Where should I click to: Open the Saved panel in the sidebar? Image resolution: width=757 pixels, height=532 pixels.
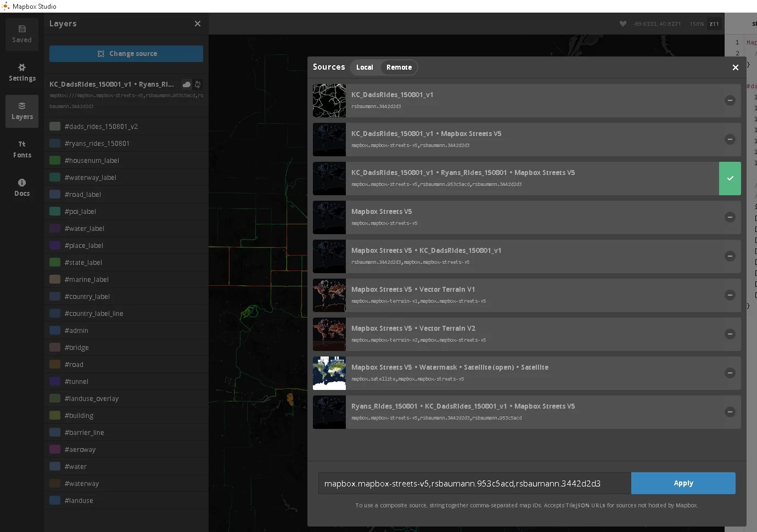tap(22, 34)
